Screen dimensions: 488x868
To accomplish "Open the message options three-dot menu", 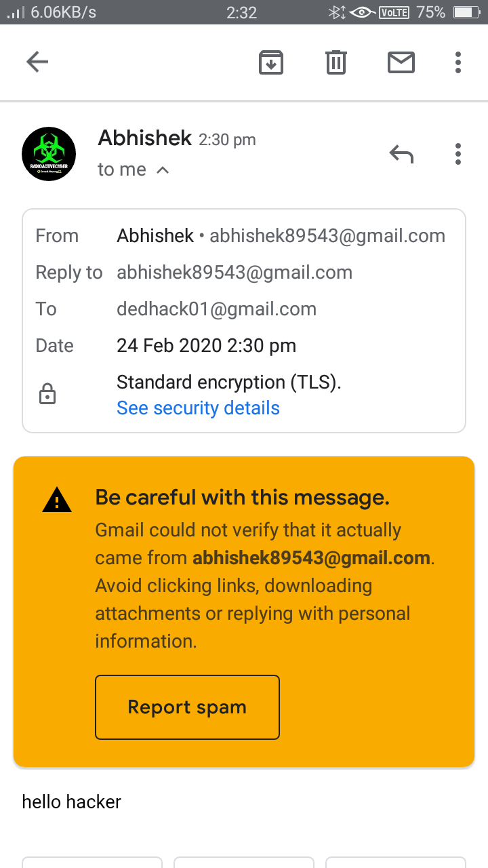I will [458, 155].
